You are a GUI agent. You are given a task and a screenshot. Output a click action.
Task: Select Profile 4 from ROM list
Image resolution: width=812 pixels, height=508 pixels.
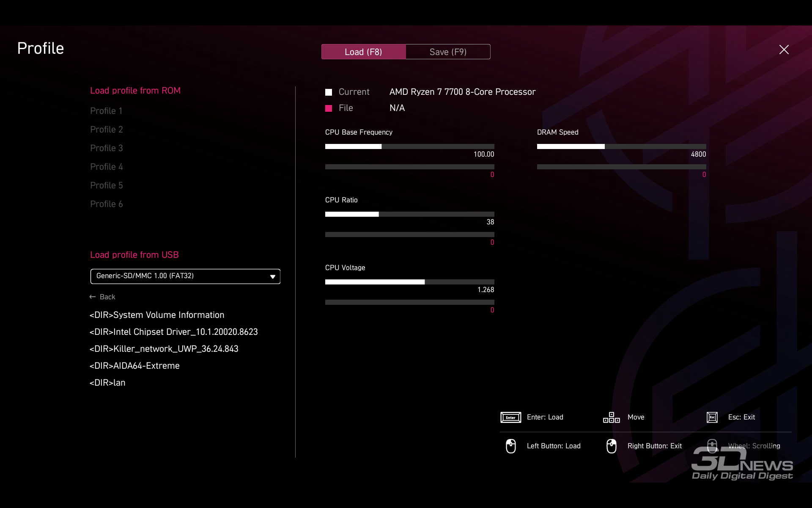pos(106,167)
